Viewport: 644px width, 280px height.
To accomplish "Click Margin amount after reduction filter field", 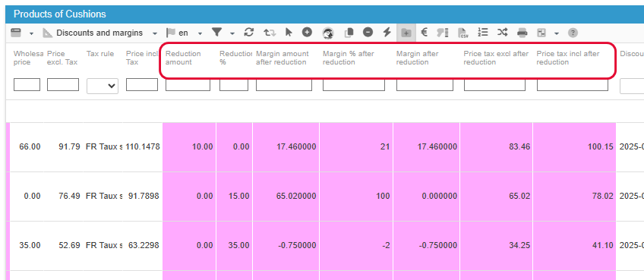I will point(284,85).
